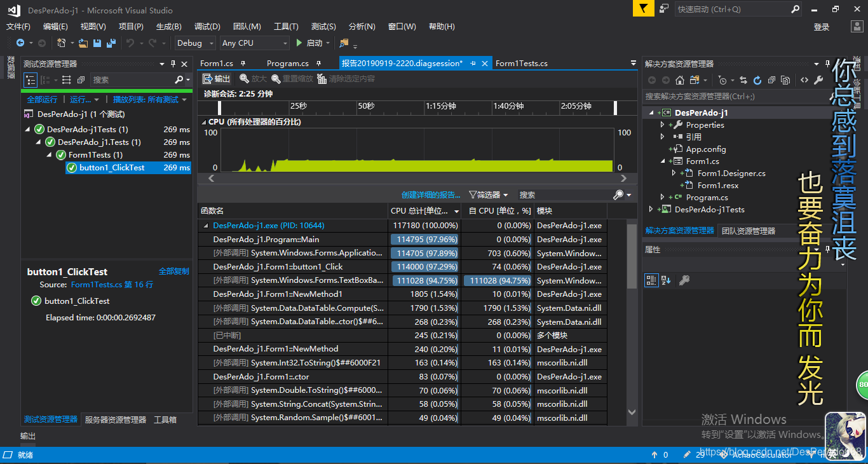Toggle pin on the Program.cs tab
Screen dimensions: 868x464
(318, 64)
